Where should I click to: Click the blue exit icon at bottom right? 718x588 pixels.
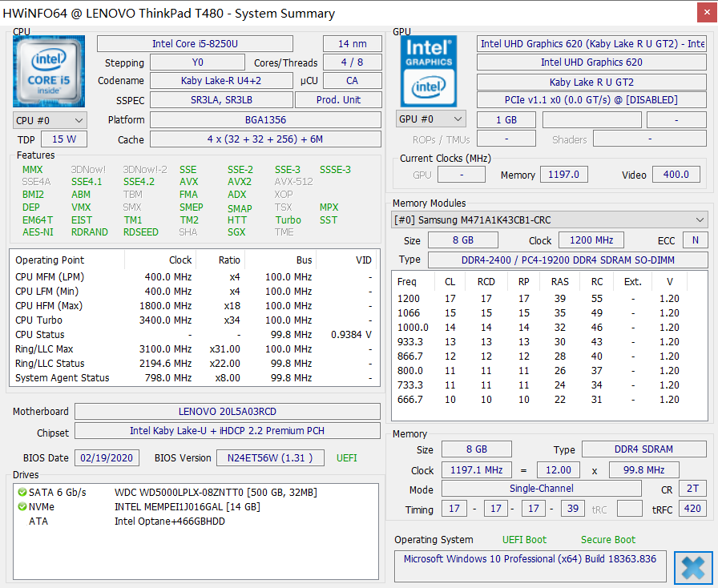693,567
